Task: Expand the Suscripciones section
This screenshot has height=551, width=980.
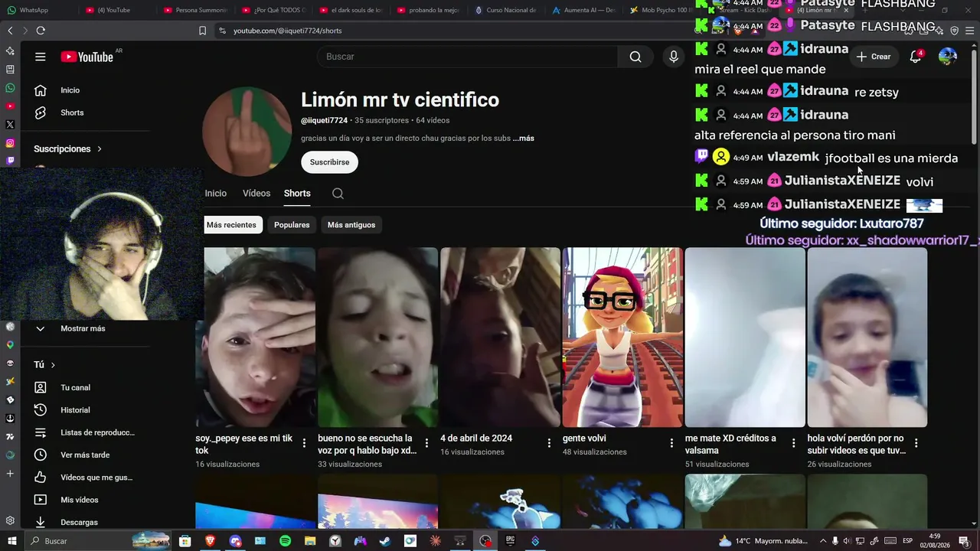Action: [67, 149]
